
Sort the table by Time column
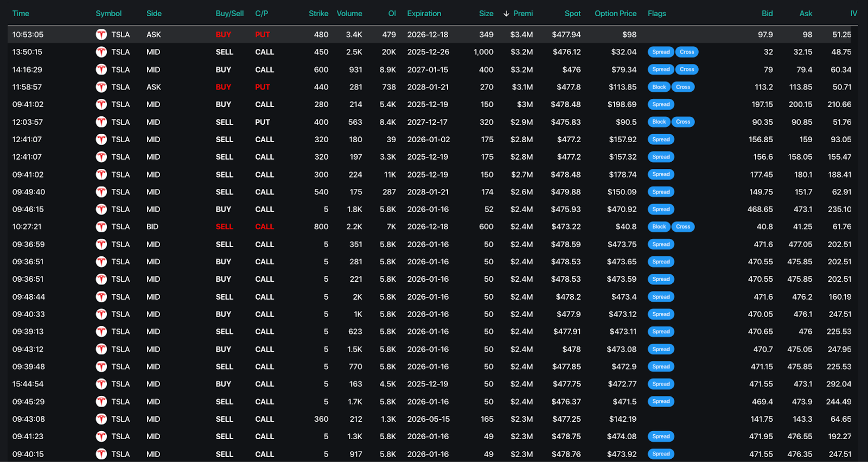click(21, 14)
